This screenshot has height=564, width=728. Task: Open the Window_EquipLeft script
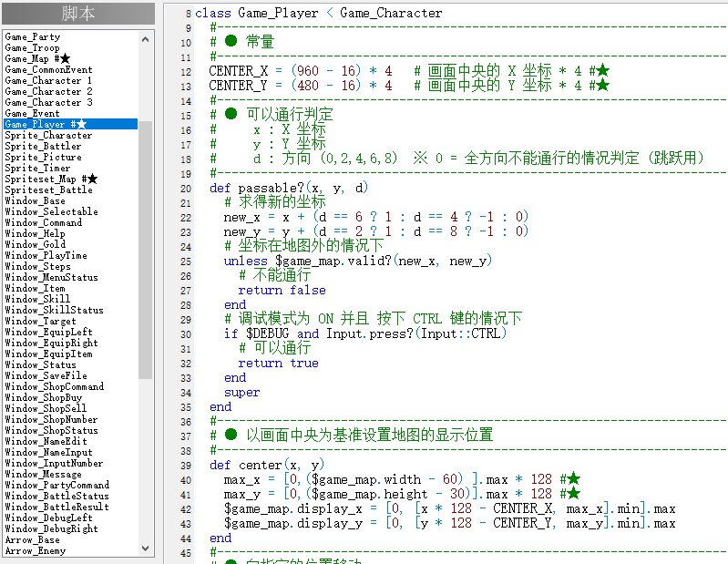(x=49, y=332)
